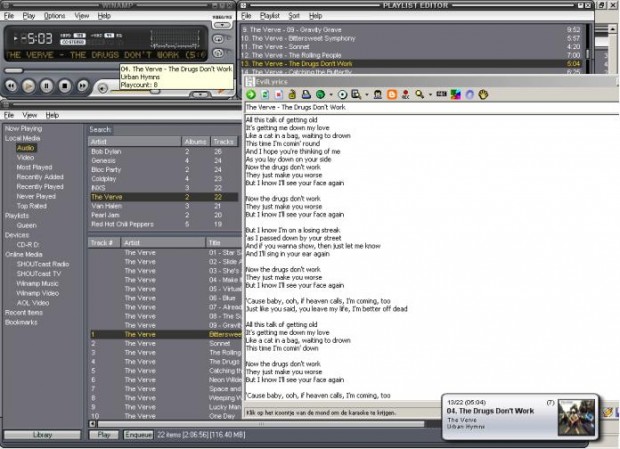620x449 pixels.
Task: Click the red document icon in EvilLyrics toolbar
Action: pyautogui.click(x=279, y=94)
